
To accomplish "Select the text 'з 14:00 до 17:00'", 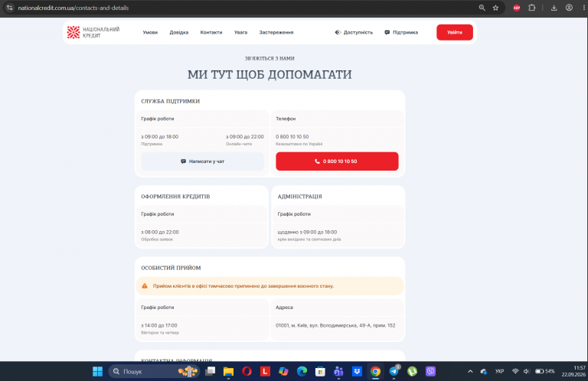I will pos(159,326).
